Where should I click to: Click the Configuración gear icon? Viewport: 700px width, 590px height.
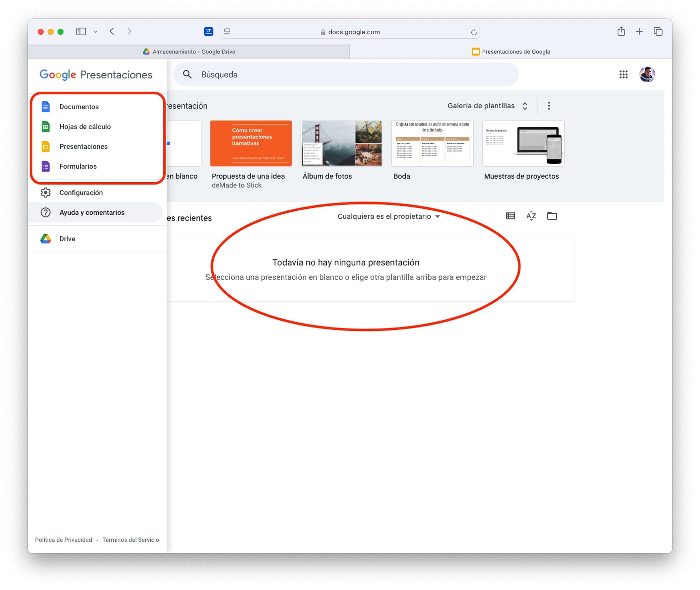tap(46, 193)
